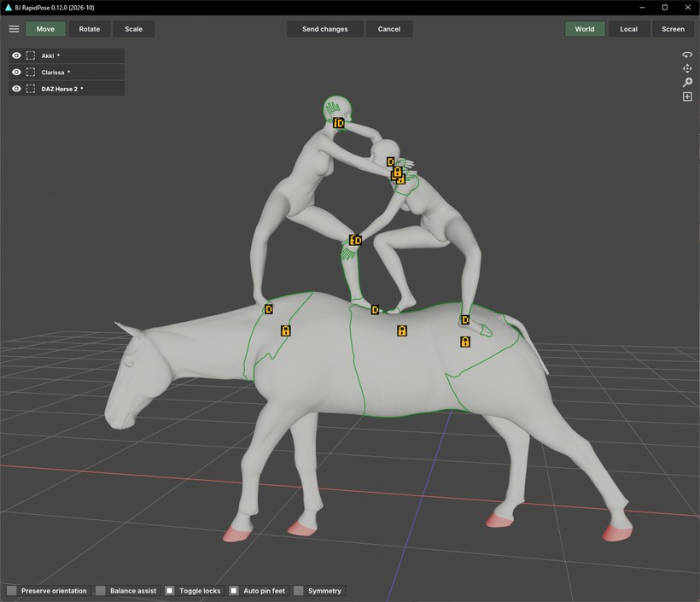Enable the Symmetry checkbox
The image size is (700, 602).
pyautogui.click(x=298, y=590)
